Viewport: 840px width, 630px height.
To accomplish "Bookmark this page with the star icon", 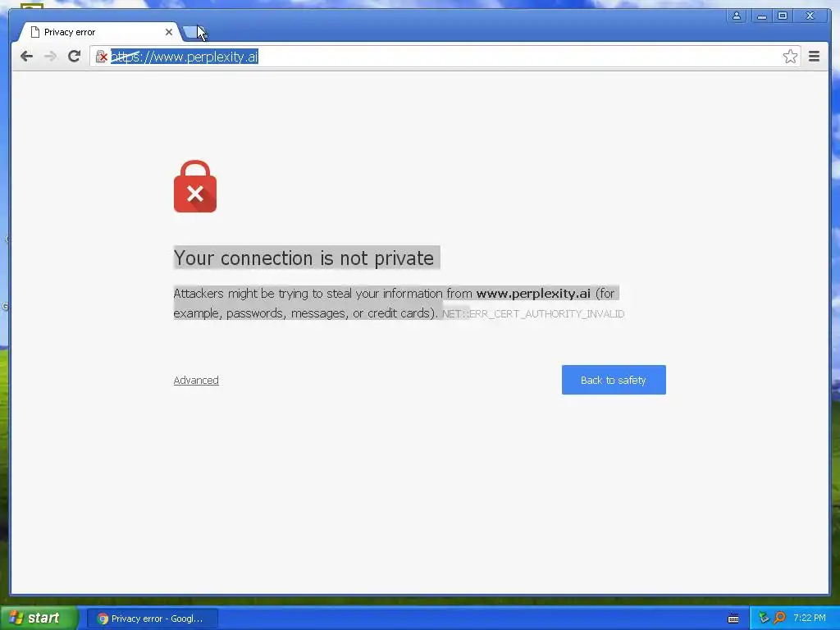I will (790, 57).
